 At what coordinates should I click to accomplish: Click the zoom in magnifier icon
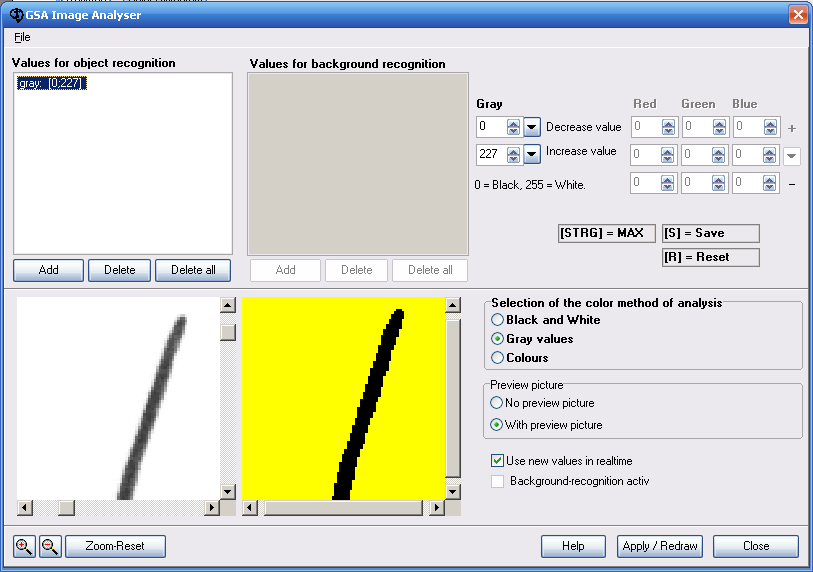[x=24, y=546]
